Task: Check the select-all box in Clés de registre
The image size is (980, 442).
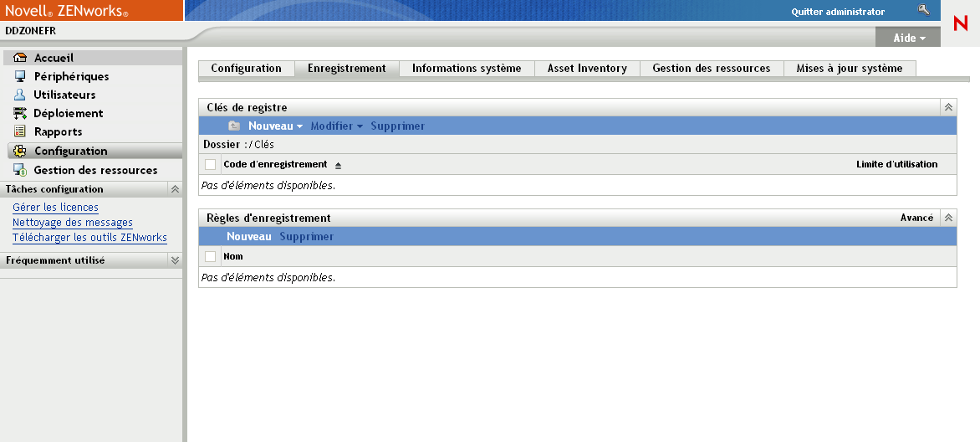Action: (x=211, y=165)
